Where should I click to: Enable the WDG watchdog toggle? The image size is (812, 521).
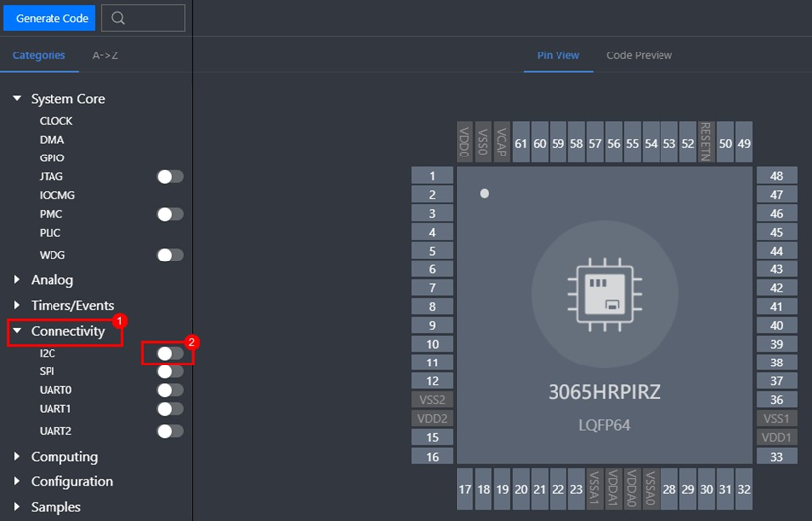coord(170,255)
